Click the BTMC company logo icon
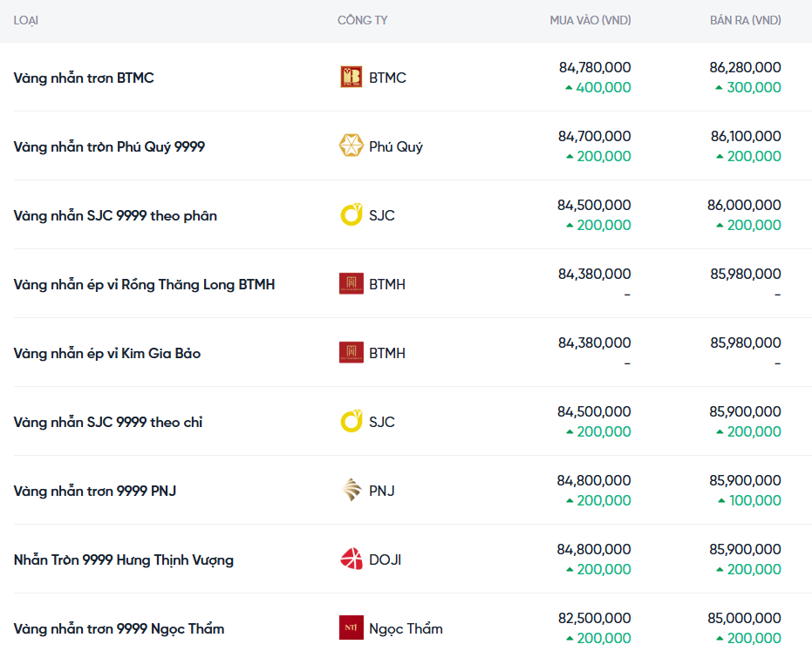The width and height of the screenshot is (812, 658). click(351, 78)
